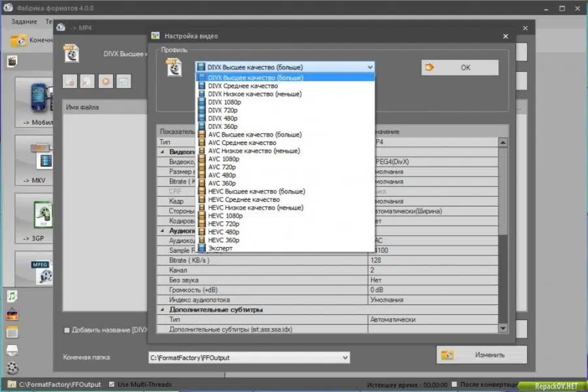
Task: Enable the 'Добавить название' checkbox
Action: (67, 330)
